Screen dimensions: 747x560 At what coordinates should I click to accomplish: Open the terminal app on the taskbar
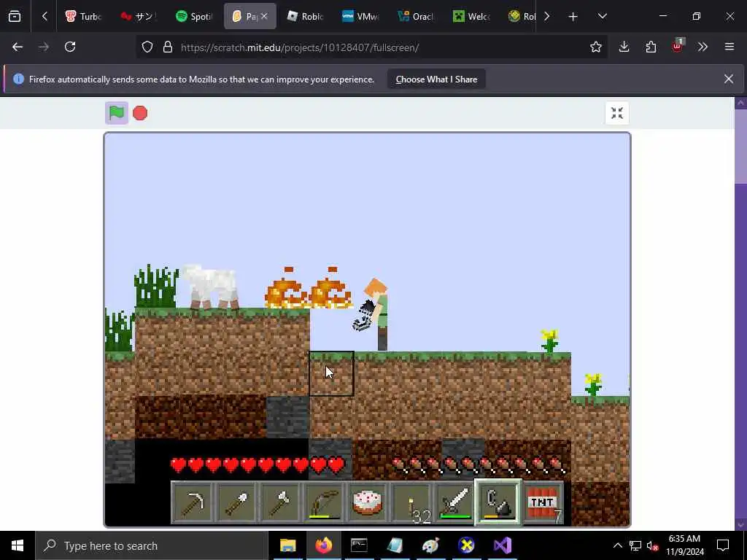(x=359, y=545)
